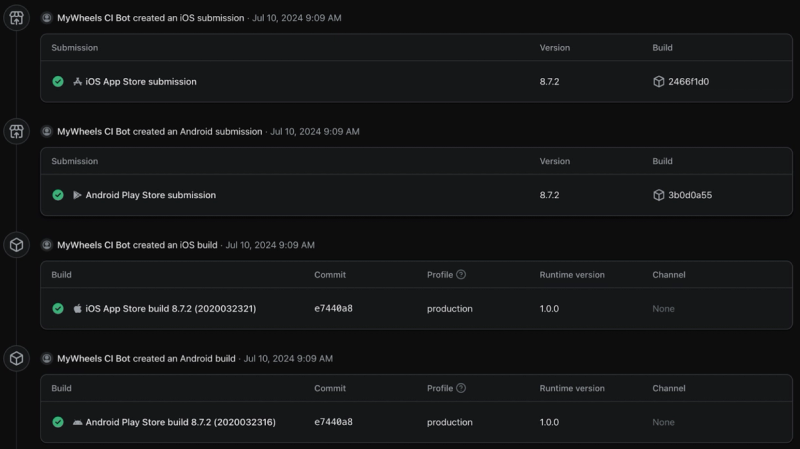
Task: Click Submission column header in iOS submission table
Action: coord(74,47)
